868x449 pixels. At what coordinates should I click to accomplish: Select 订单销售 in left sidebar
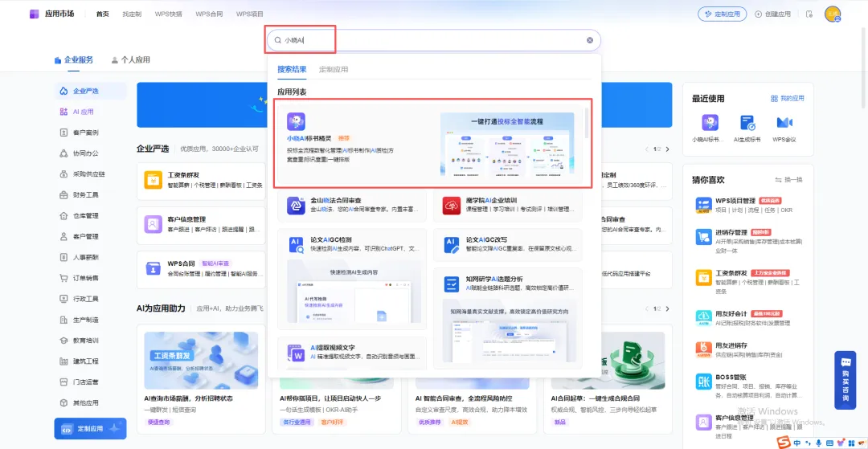click(90, 278)
